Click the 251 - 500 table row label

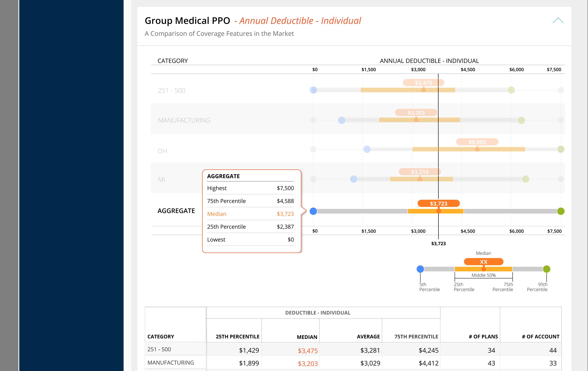(x=159, y=349)
